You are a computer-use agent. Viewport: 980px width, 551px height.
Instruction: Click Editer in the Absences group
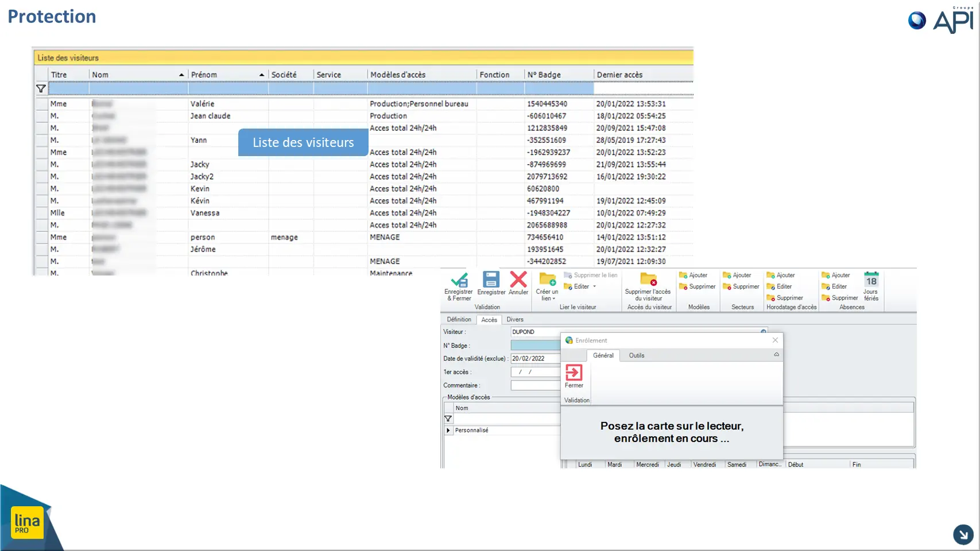click(x=834, y=286)
